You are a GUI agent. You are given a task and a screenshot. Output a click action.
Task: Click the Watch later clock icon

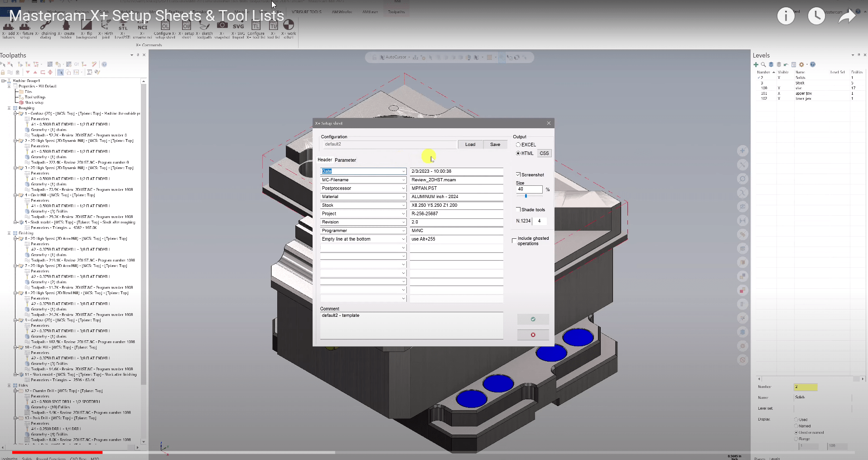point(816,16)
